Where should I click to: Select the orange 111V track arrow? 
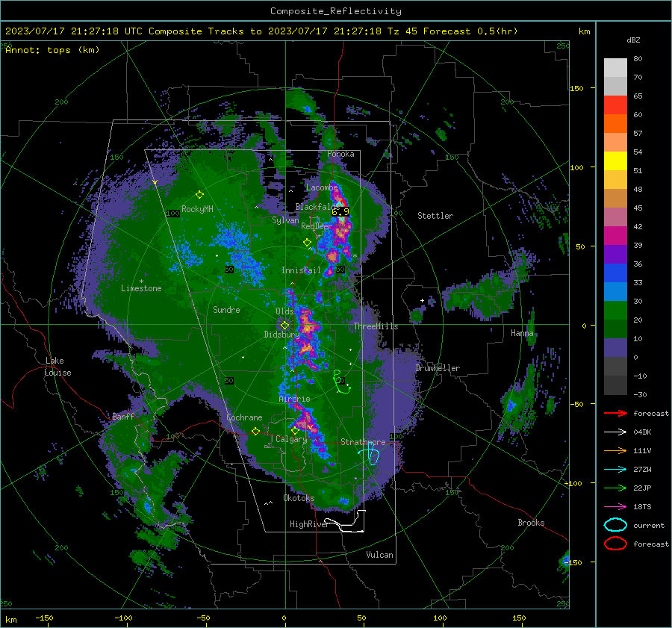(x=615, y=450)
